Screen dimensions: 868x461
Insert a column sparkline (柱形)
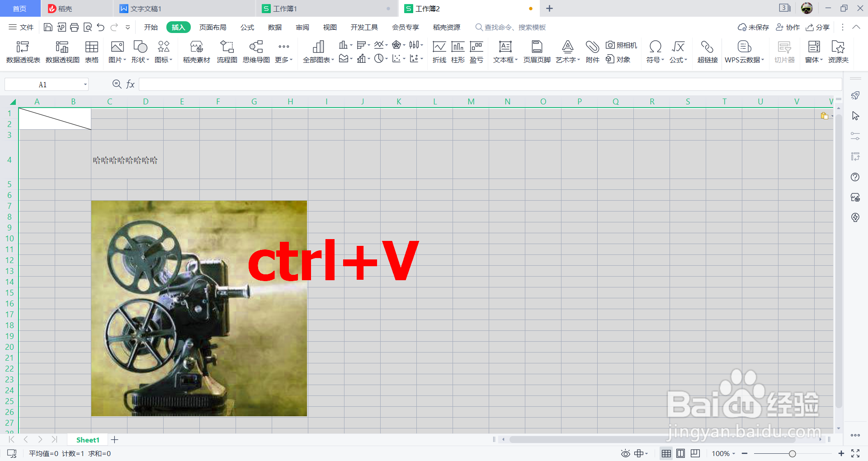click(458, 52)
